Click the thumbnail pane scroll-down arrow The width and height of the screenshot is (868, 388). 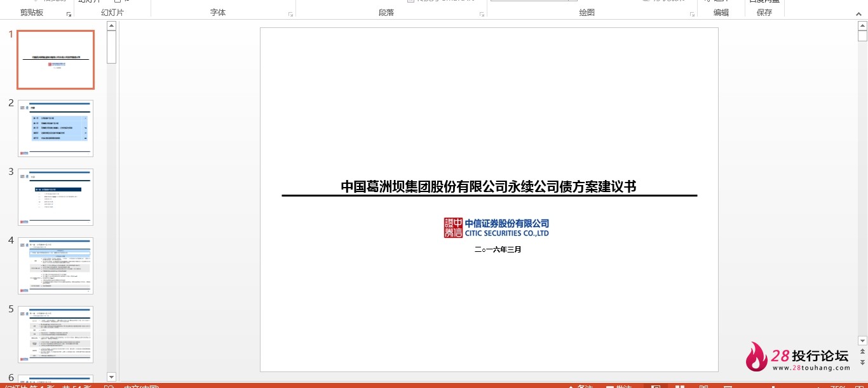[x=112, y=377]
